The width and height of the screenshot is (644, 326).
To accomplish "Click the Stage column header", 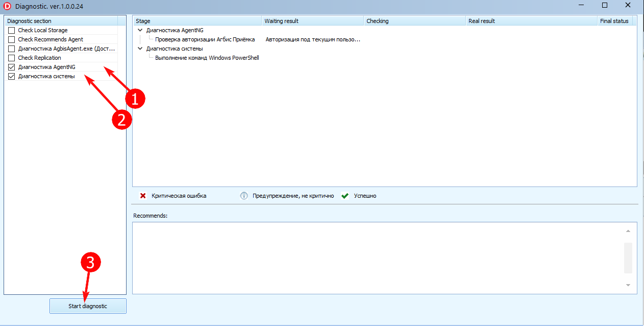I will point(197,21).
